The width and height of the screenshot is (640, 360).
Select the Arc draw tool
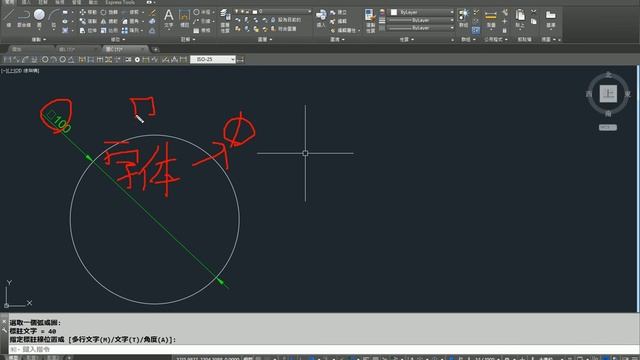53,17
